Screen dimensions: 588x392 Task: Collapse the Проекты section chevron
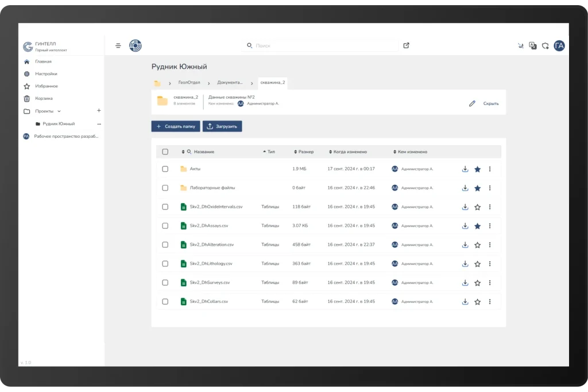pyautogui.click(x=59, y=111)
